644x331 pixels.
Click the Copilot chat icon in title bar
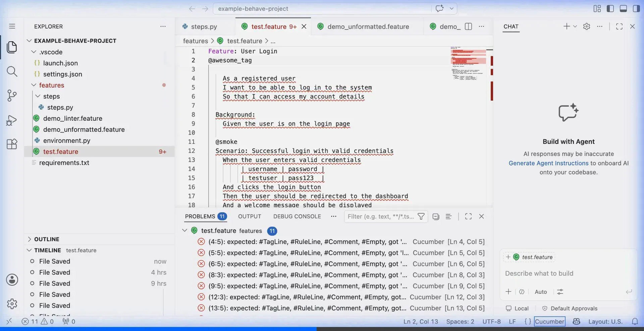pos(439,8)
